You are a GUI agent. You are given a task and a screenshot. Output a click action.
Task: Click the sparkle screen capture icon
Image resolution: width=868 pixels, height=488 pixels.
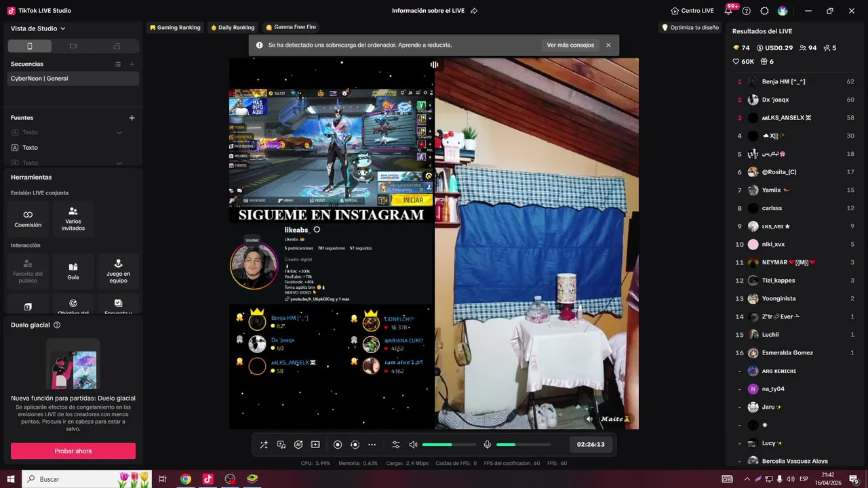315,445
